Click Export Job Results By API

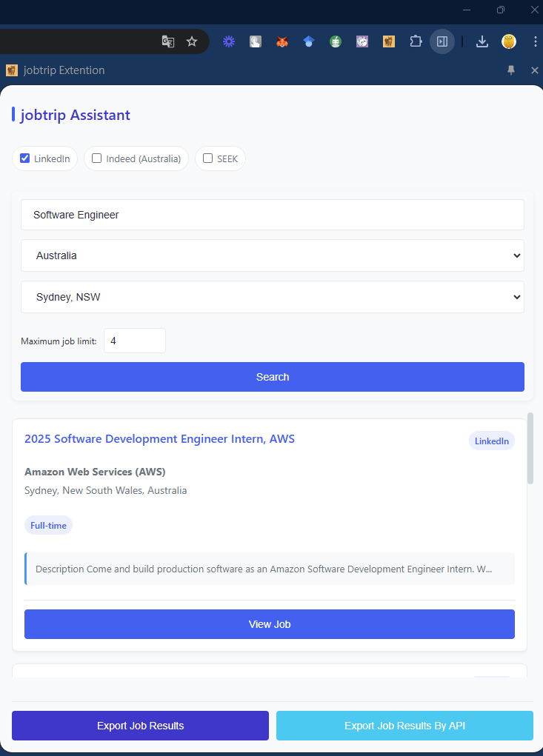[x=404, y=726]
